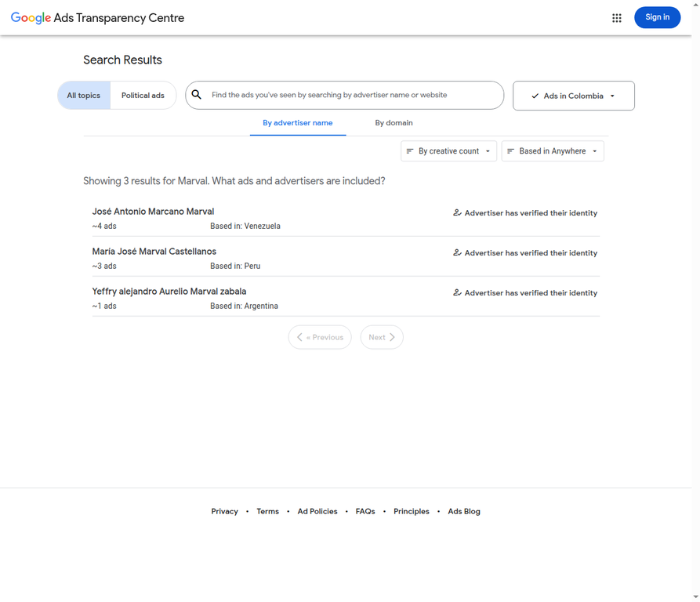Click the Ads Transparency Centre title

click(x=118, y=18)
